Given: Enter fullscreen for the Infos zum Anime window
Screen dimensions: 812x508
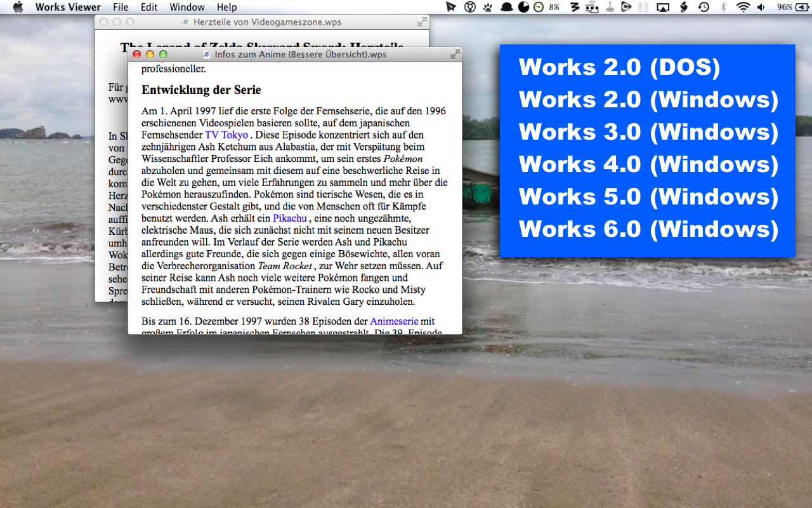Looking at the screenshot, I should point(454,55).
